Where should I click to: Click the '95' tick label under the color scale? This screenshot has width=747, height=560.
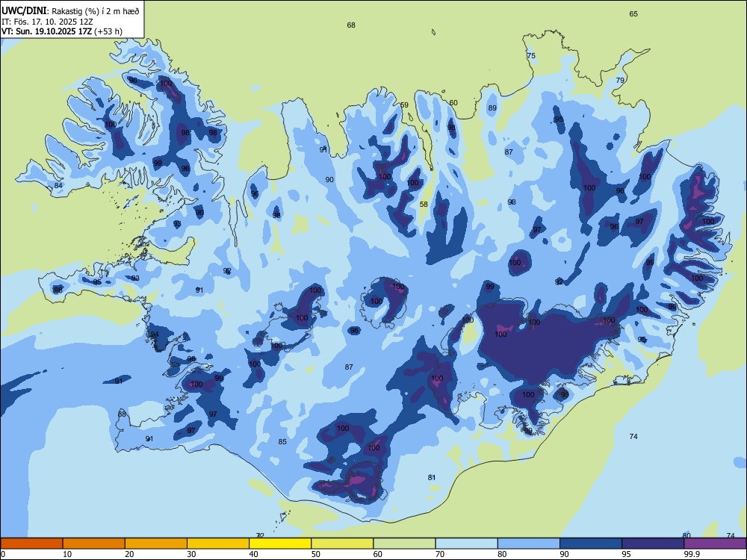coord(626,554)
